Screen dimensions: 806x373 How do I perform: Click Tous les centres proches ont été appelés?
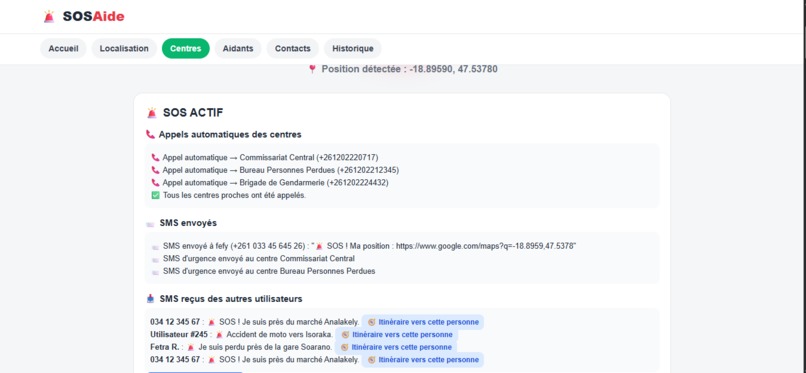click(234, 195)
